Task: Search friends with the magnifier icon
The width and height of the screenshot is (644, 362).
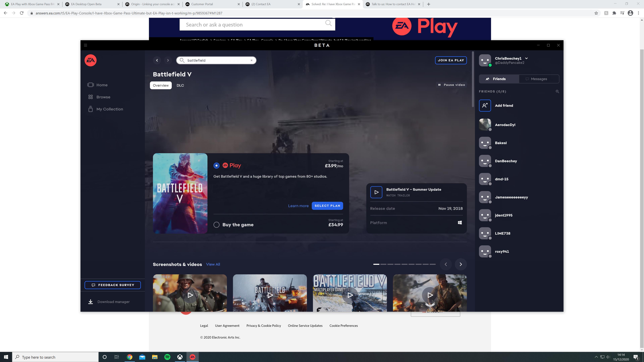Action: (557, 92)
